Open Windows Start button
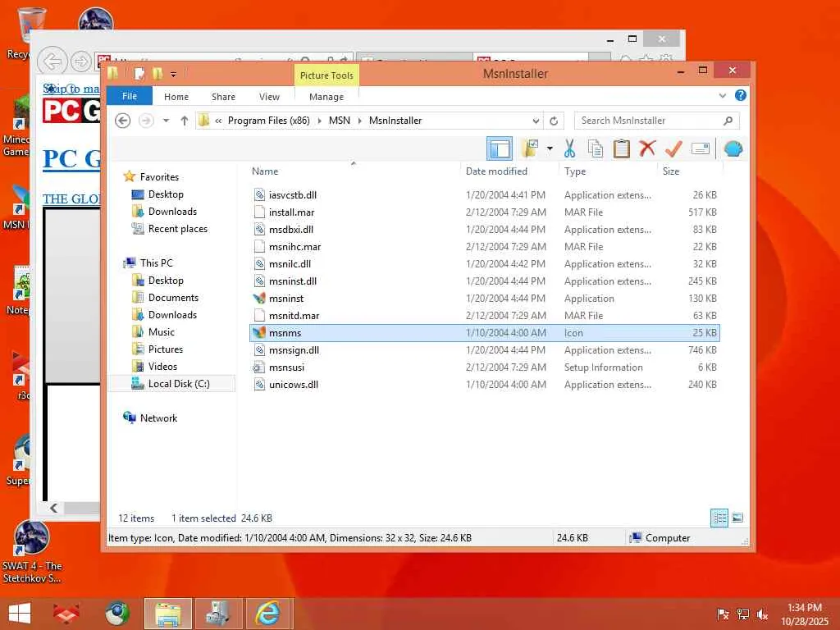840x630 pixels. point(20,614)
